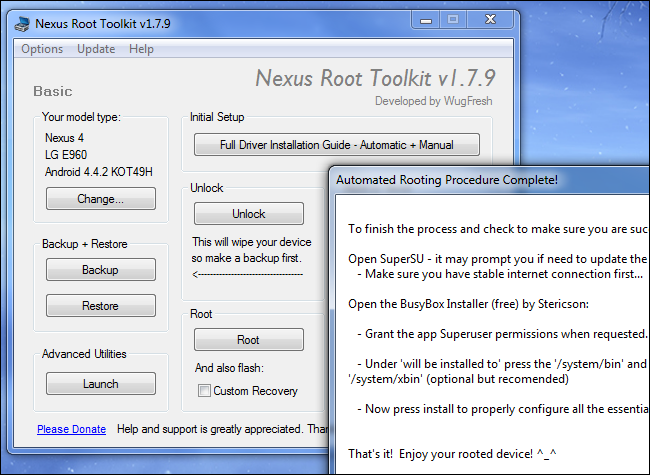Click the disabled maximize button in title bar
The image size is (650, 475).
(453, 19)
